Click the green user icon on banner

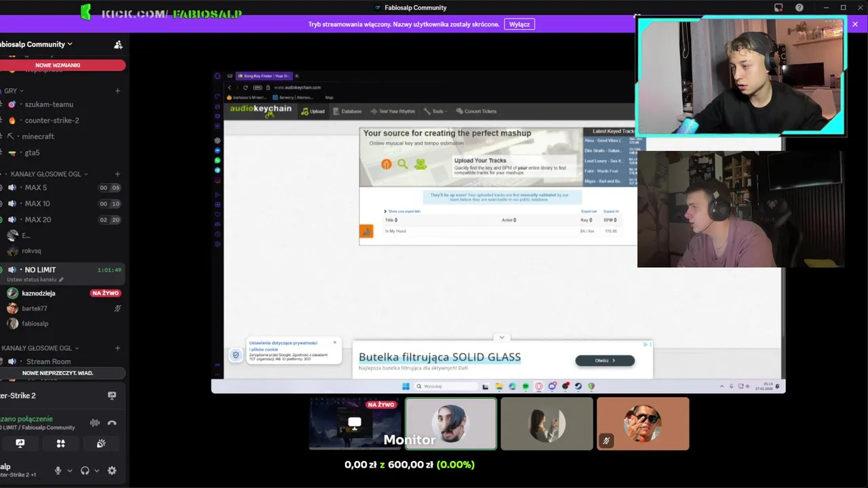[x=420, y=164]
